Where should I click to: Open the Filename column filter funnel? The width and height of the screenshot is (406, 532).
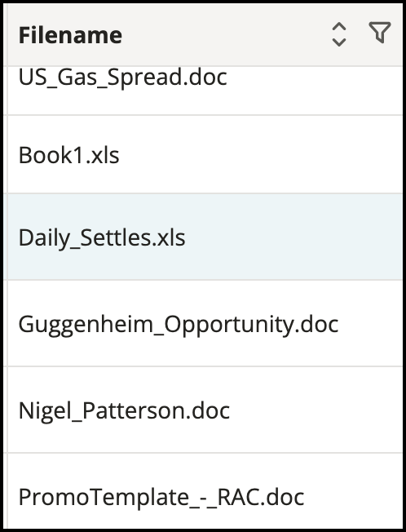[x=380, y=33]
